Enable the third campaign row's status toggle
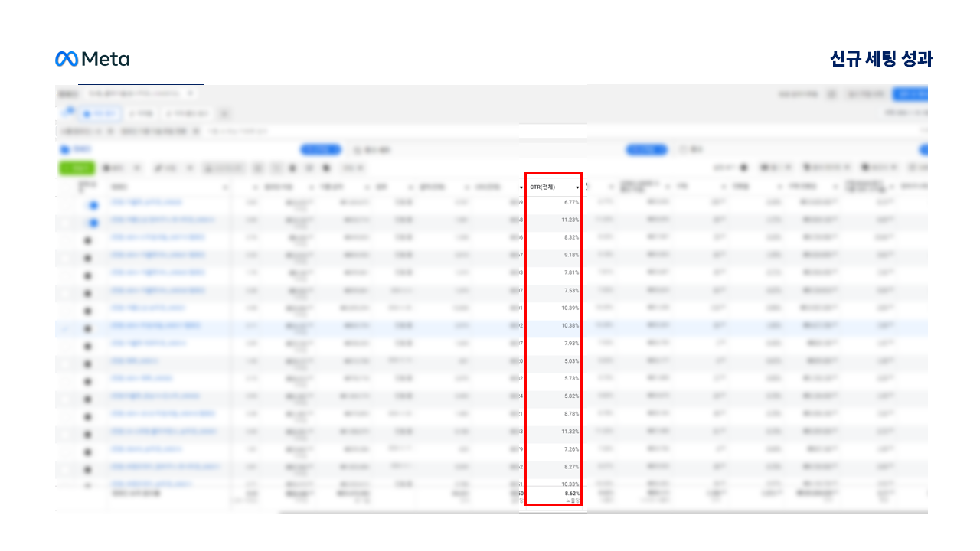This screenshot has height=551, width=980. [x=87, y=240]
